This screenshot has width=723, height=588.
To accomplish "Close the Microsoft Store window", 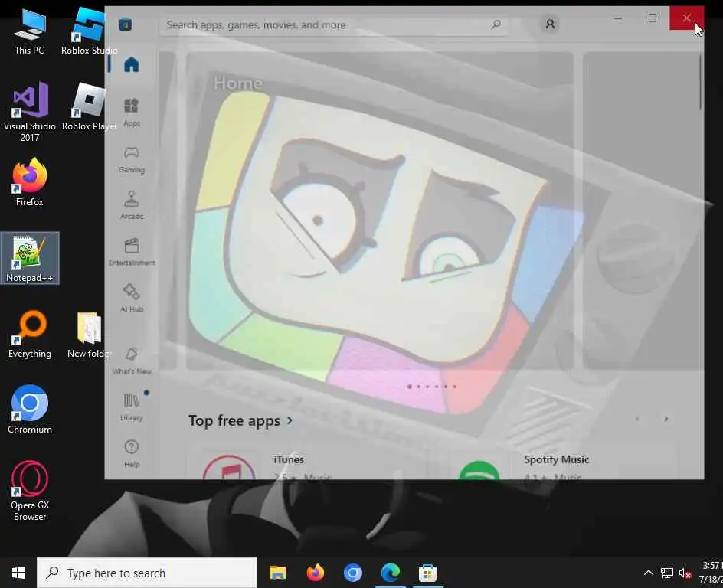I will tap(686, 18).
